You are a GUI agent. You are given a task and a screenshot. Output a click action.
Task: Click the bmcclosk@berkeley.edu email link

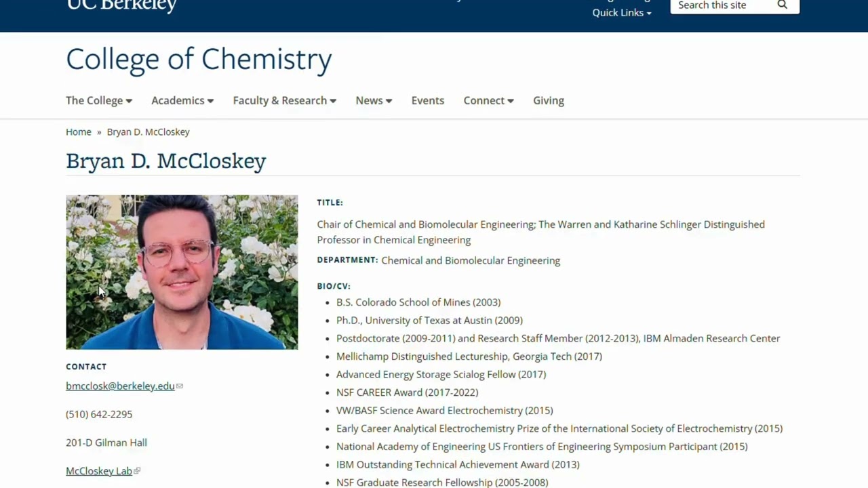[x=120, y=386]
